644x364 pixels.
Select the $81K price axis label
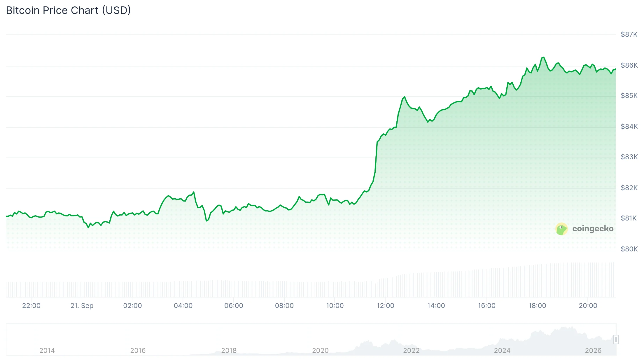pos(629,218)
